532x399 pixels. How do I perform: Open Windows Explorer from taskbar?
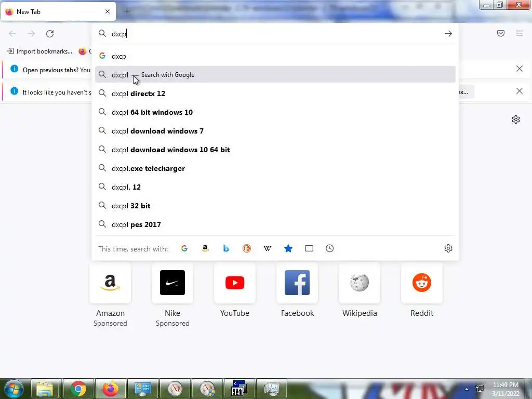(45, 389)
